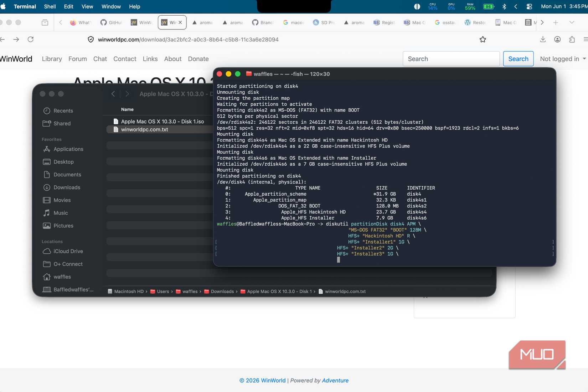Open the Edit menu
This screenshot has height=392, width=588.
(68, 6)
